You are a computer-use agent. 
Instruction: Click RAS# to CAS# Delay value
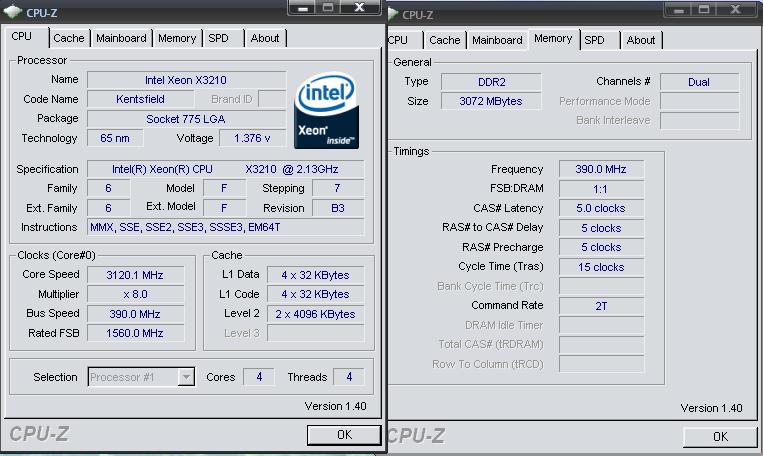(601, 228)
